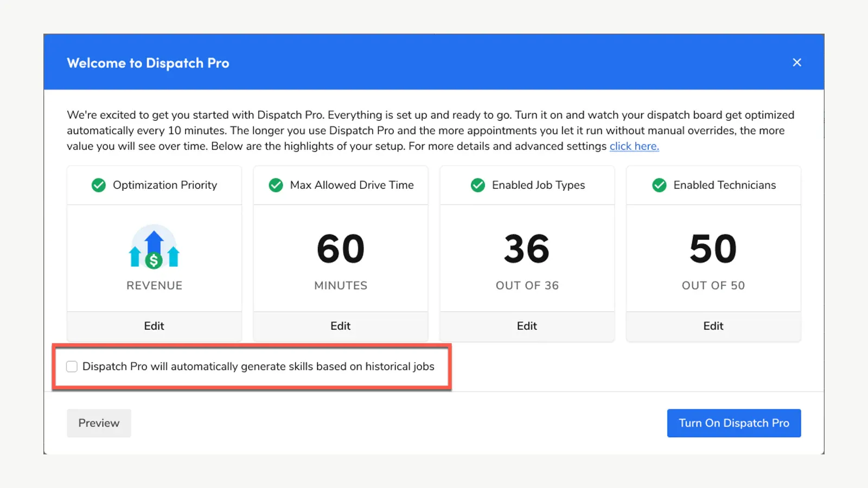Select the 'Enabled Technicians' title
The height and width of the screenshot is (488, 868).
pyautogui.click(x=725, y=185)
